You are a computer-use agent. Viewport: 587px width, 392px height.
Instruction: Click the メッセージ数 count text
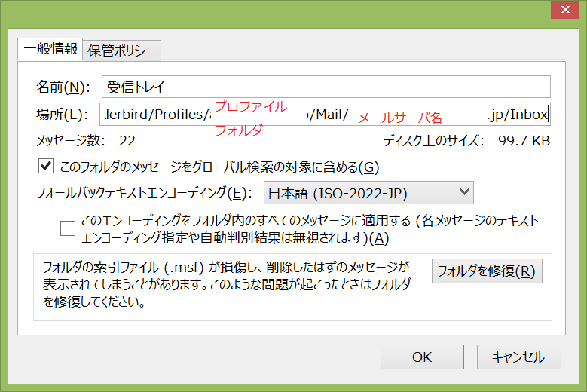coord(86,141)
